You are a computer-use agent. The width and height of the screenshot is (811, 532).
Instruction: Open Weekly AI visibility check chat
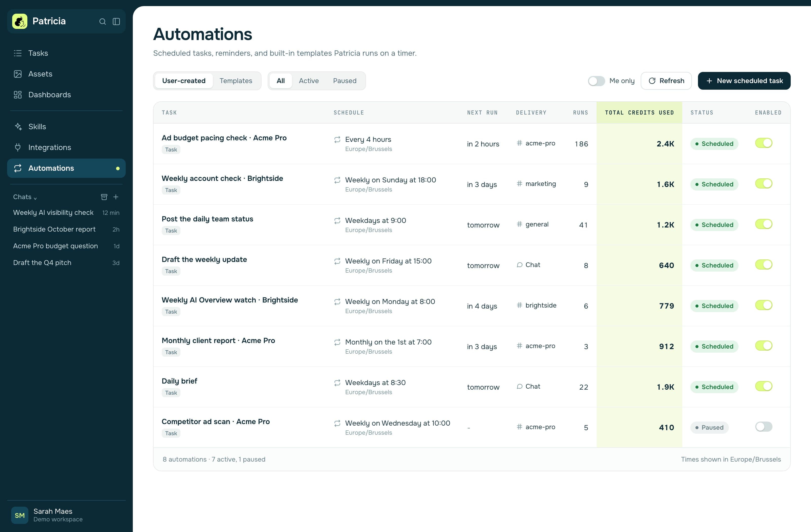pos(66,213)
